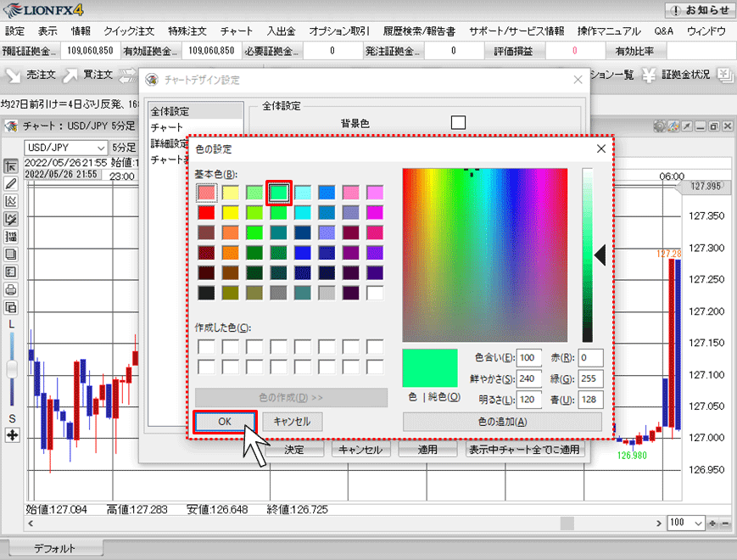
Task: Click the scroll right arrow under the chart
Action: coord(658,524)
